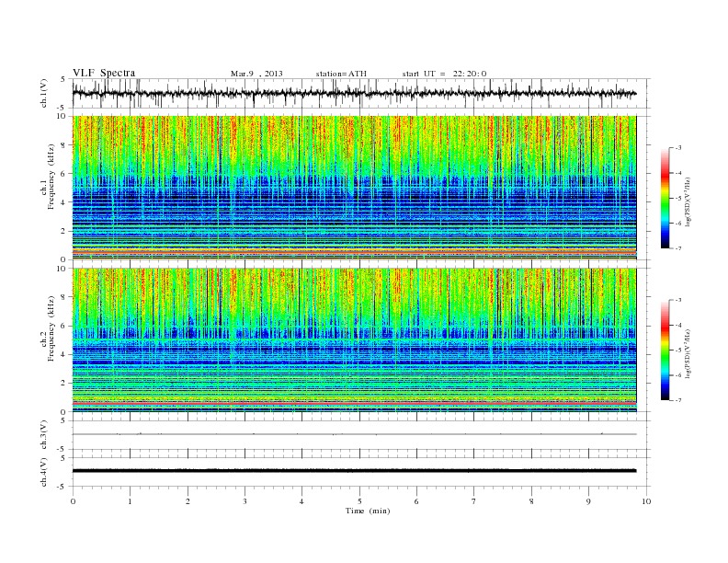The height and width of the screenshot is (563, 728).
Task: Click the flat gray ch.3 voltage trace
Action: [354, 434]
